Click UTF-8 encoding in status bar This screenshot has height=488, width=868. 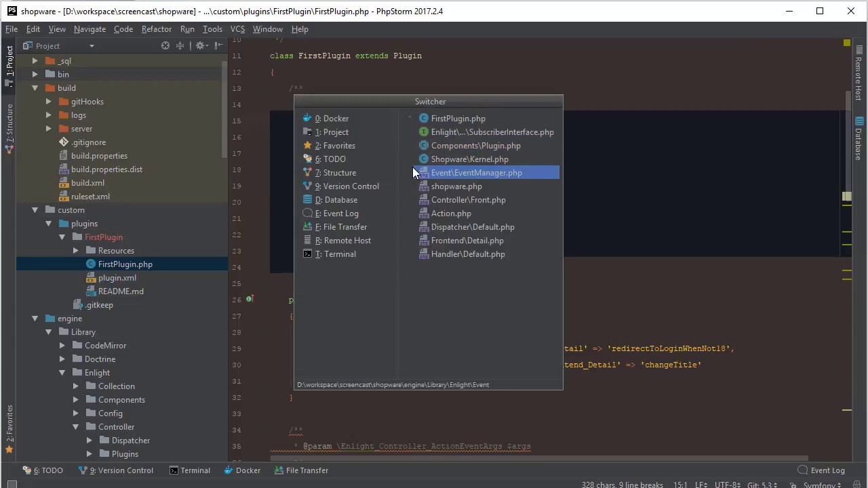726,485
